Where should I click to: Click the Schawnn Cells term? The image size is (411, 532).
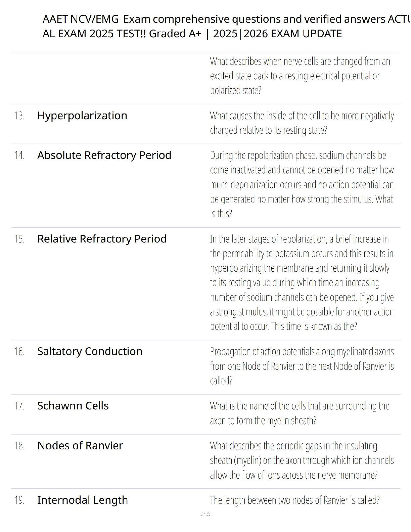pyautogui.click(x=73, y=406)
